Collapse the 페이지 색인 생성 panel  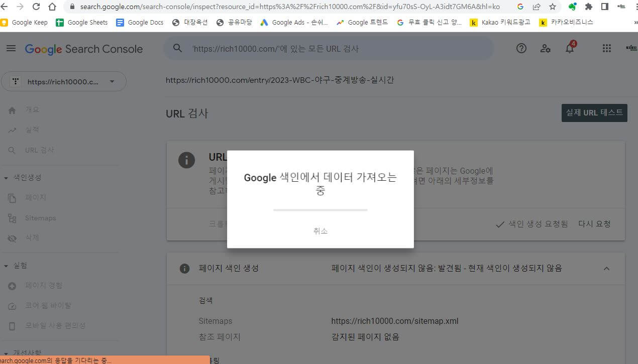click(x=606, y=268)
